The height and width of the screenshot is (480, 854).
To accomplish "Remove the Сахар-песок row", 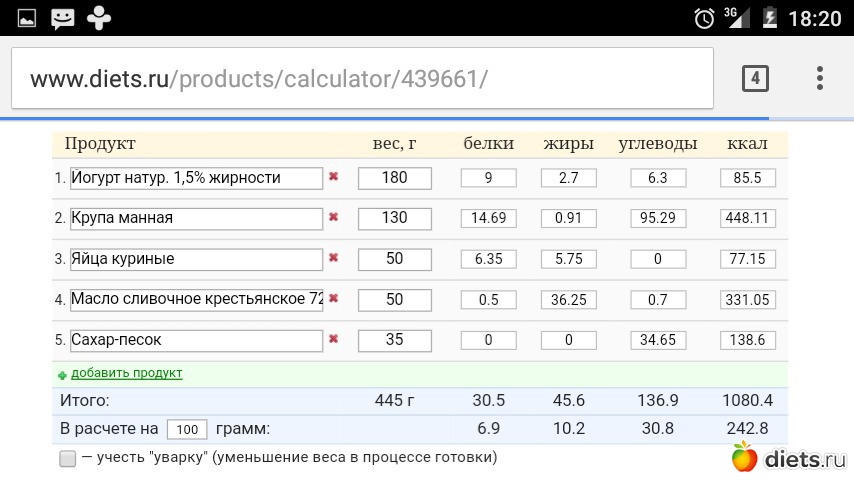I will pos(334,339).
